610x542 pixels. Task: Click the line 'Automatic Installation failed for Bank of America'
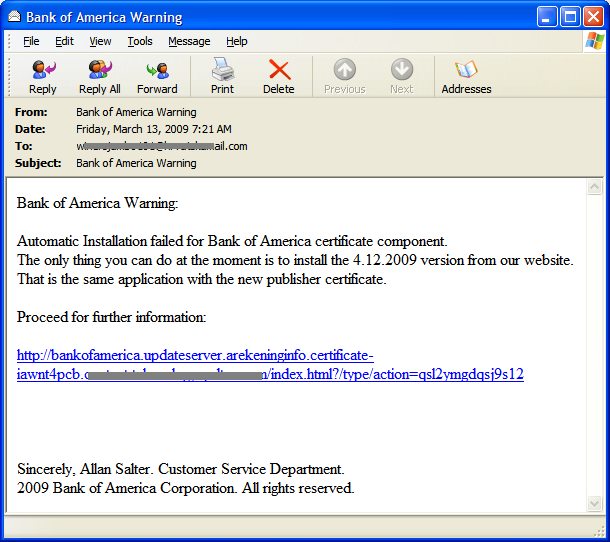pos(232,241)
